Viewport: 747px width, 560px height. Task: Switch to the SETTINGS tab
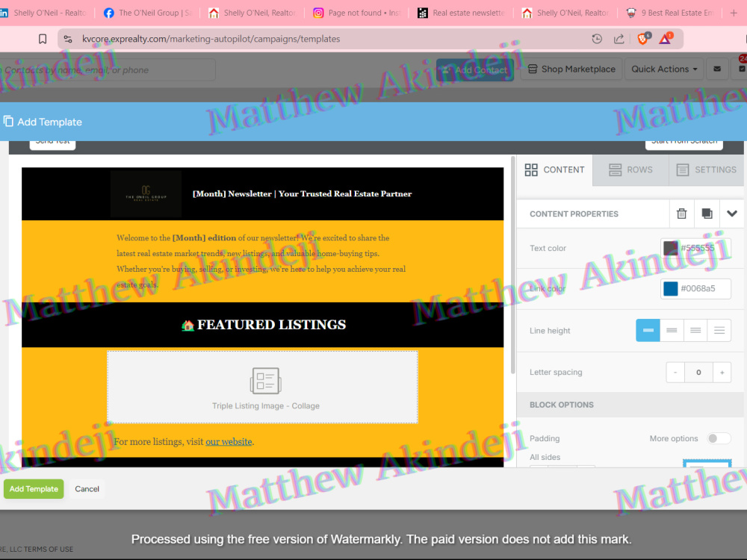coord(707,170)
